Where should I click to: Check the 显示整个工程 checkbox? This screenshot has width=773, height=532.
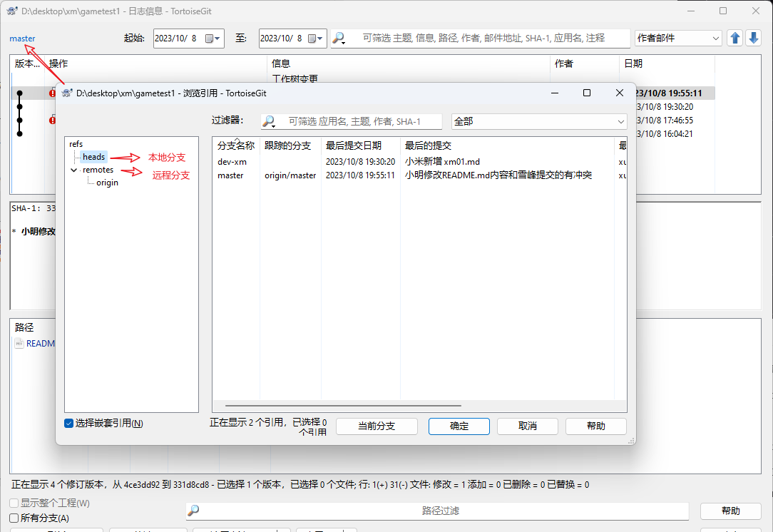(13, 504)
